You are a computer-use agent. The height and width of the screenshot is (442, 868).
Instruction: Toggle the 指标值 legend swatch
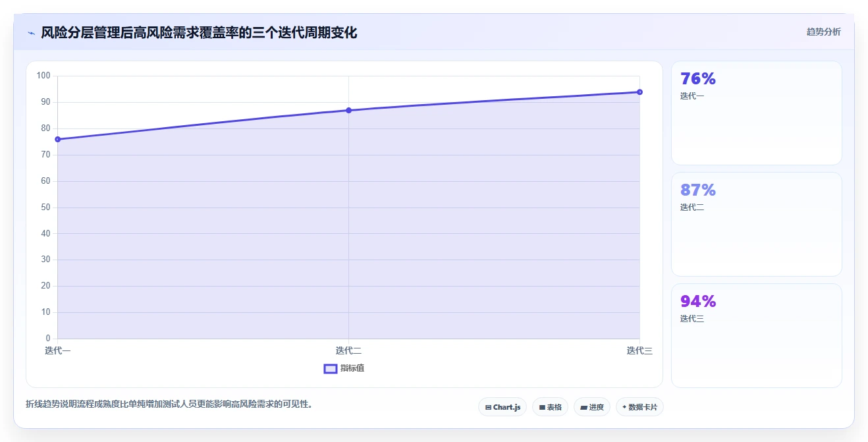[331, 369]
